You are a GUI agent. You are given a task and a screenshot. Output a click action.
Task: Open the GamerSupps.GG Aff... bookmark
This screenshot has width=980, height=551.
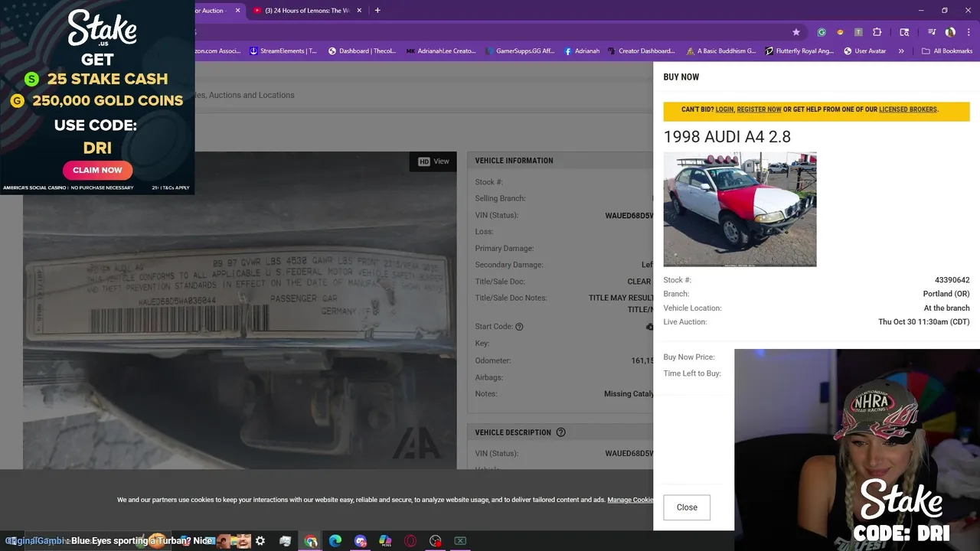tap(519, 51)
